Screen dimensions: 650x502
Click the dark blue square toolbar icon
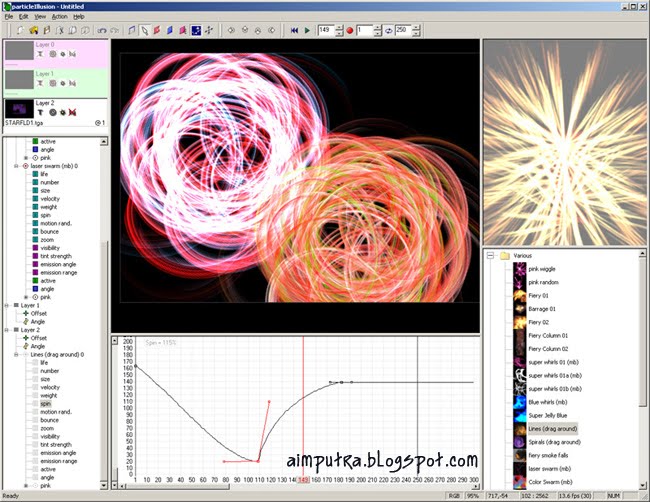point(196,30)
